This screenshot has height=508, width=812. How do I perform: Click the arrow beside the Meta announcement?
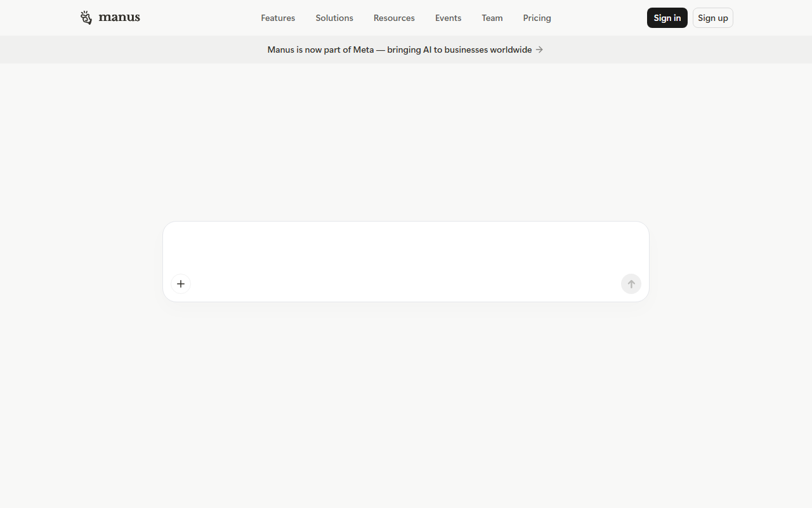point(539,50)
